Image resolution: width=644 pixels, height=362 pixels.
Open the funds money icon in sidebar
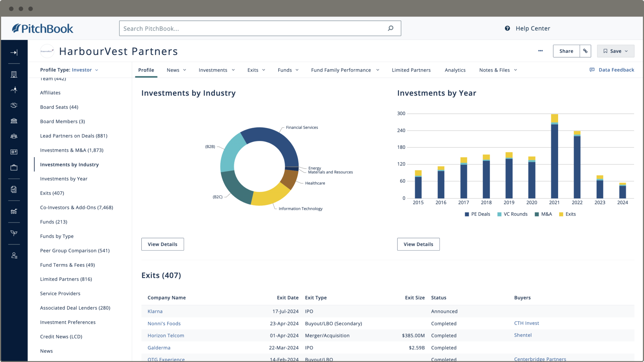(x=14, y=152)
